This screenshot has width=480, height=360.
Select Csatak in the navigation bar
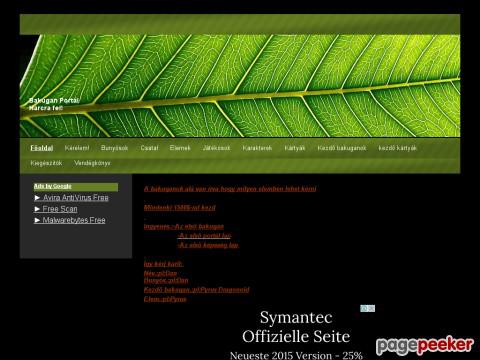coord(149,148)
